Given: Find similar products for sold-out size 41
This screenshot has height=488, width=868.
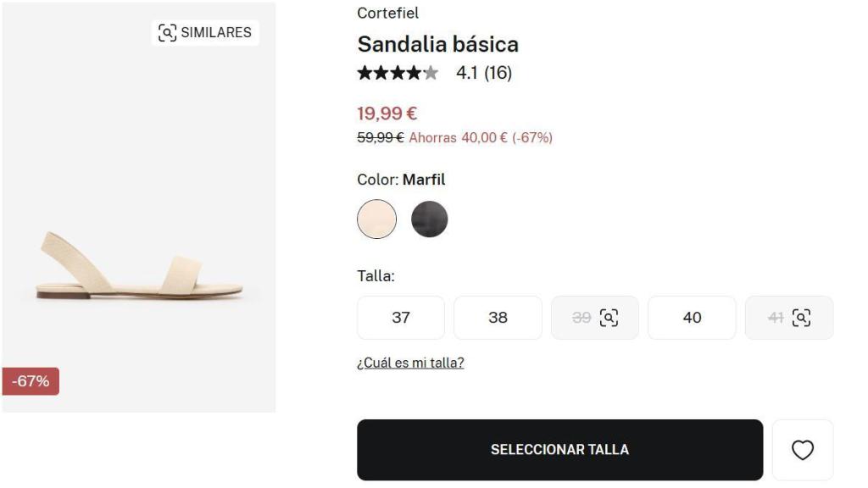Looking at the screenshot, I should [x=800, y=316].
